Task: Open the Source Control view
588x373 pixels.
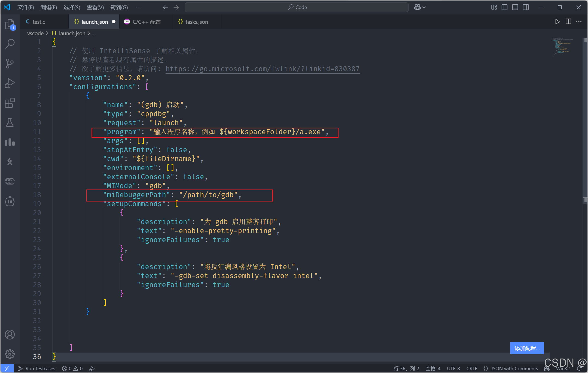Action: pyautogui.click(x=10, y=63)
